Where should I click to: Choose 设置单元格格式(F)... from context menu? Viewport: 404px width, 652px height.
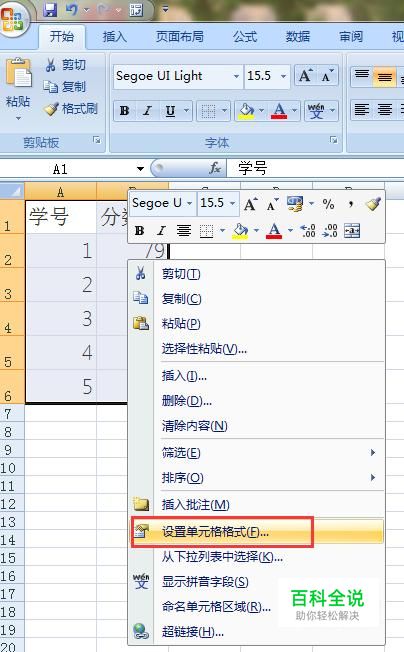[x=257, y=532]
